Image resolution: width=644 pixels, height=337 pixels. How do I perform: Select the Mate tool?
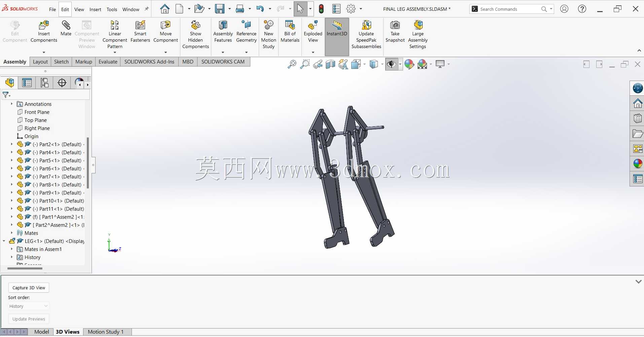[x=66, y=28]
